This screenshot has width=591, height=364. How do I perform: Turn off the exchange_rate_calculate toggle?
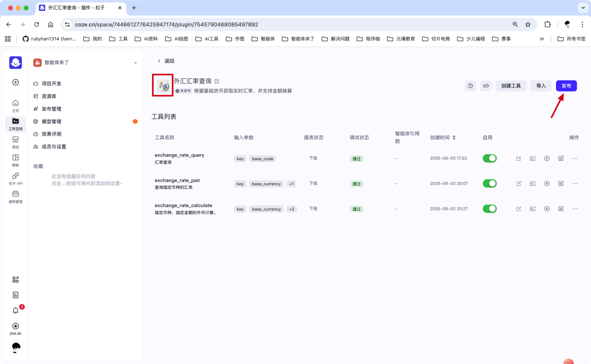tap(490, 208)
